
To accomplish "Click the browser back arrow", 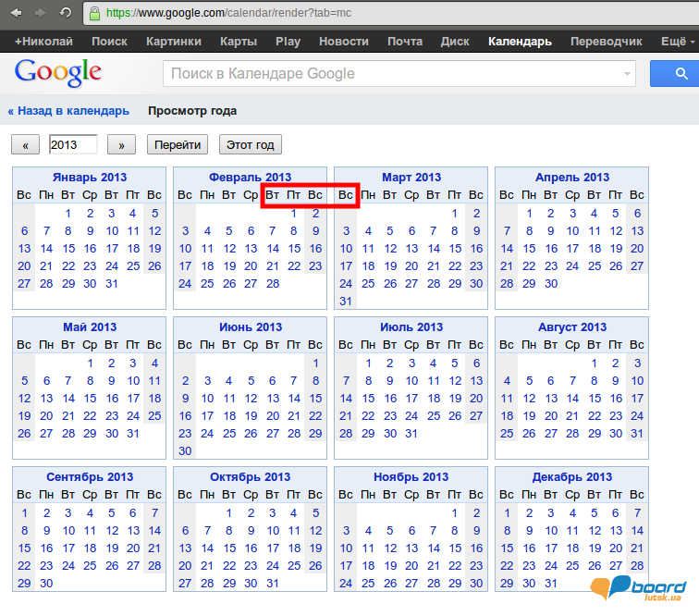I will point(16,13).
